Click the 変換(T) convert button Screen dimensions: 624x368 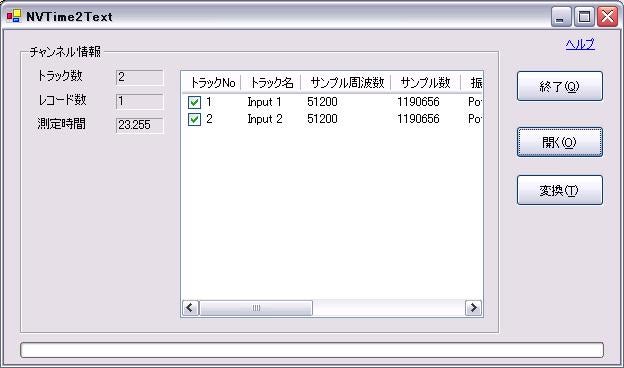pos(560,190)
